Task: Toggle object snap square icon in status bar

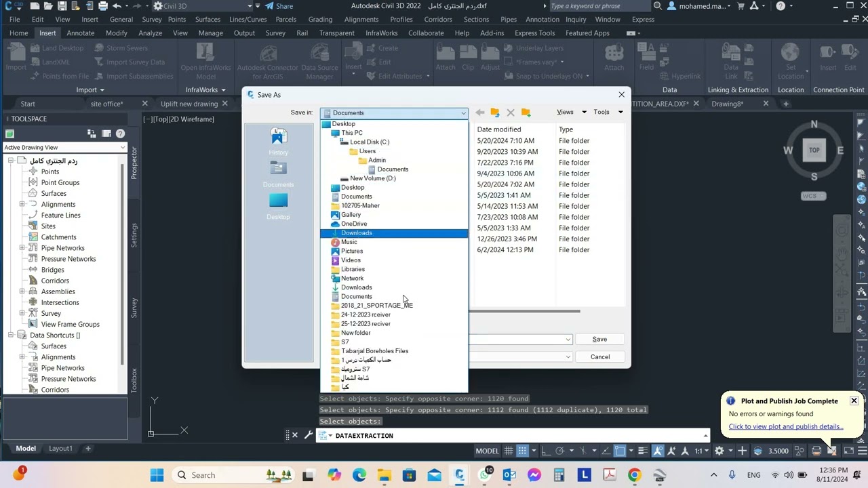Action: pos(620,451)
